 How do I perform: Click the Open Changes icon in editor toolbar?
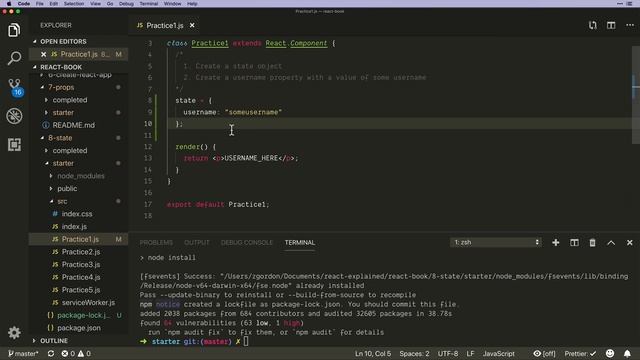point(593,25)
